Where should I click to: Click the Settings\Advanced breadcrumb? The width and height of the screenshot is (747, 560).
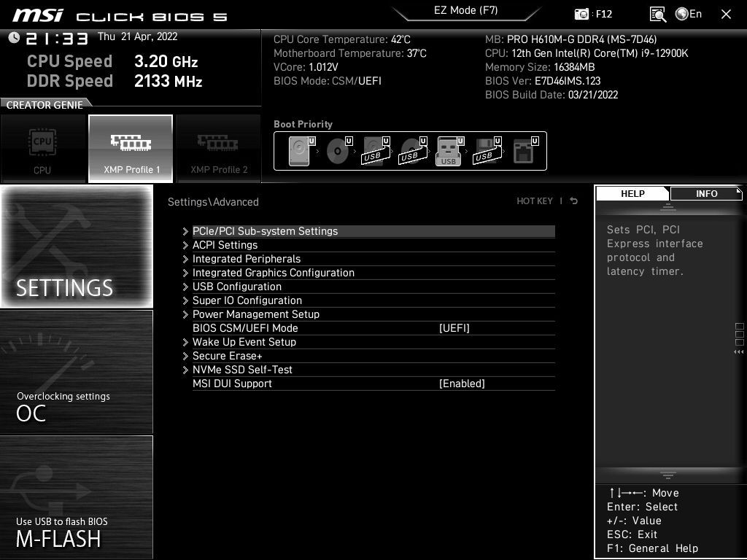click(x=213, y=202)
